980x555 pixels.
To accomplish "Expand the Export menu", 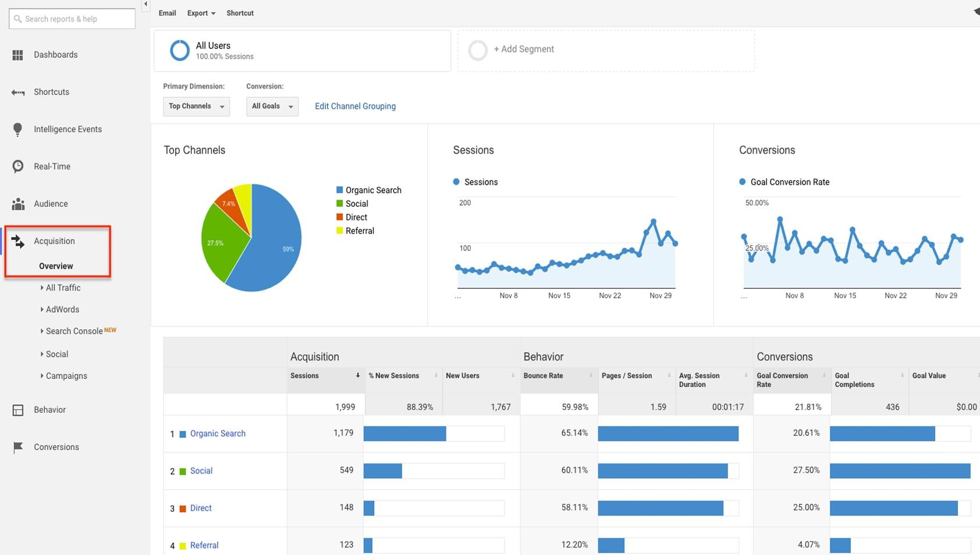I will [x=201, y=13].
